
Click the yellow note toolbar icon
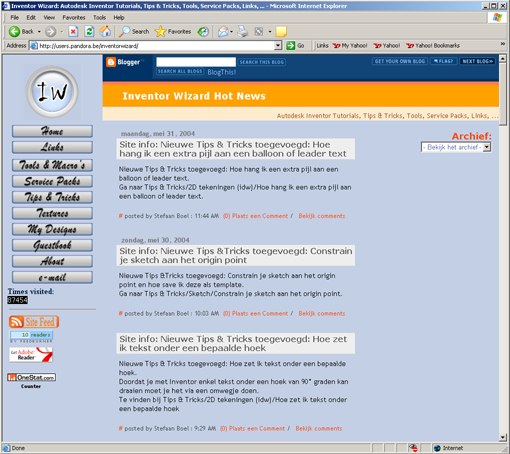click(x=281, y=32)
